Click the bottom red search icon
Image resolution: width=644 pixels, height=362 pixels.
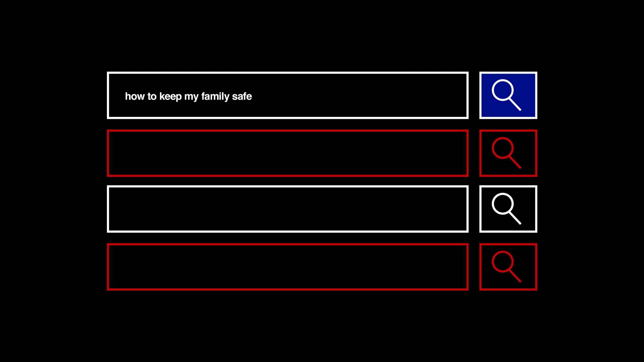(x=508, y=266)
